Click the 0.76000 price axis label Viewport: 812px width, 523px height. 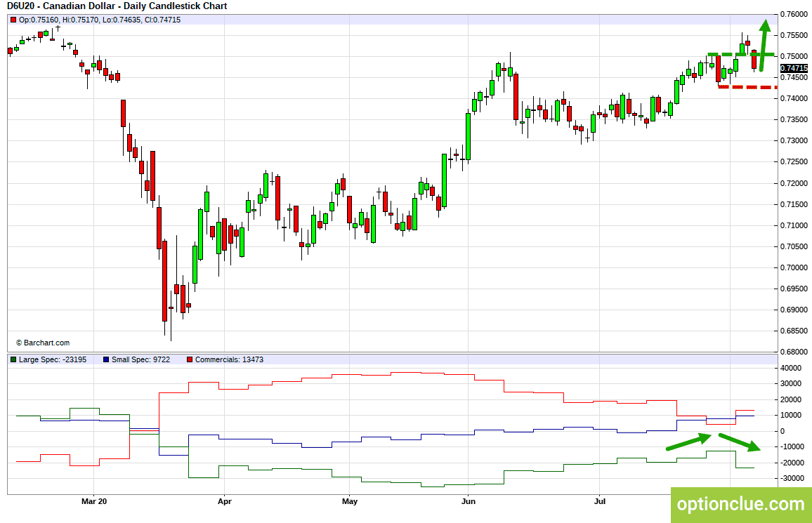click(794, 14)
